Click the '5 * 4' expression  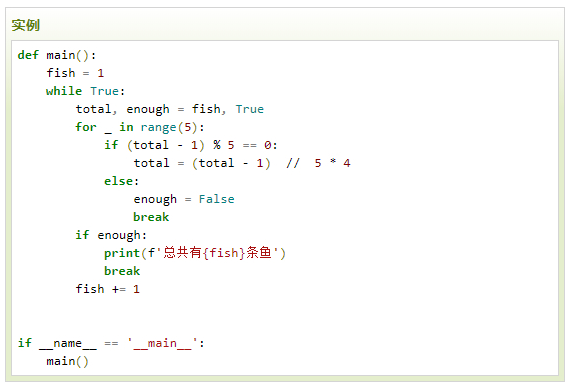click(x=332, y=163)
